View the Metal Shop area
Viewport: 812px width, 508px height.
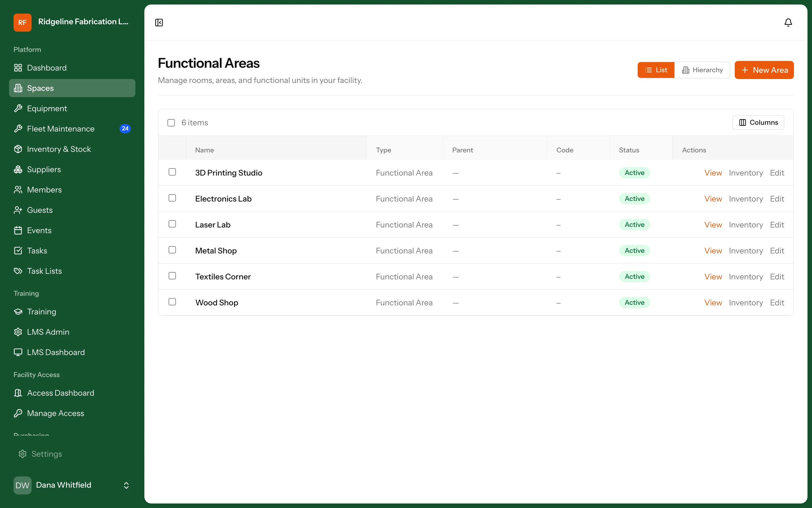coord(713,251)
